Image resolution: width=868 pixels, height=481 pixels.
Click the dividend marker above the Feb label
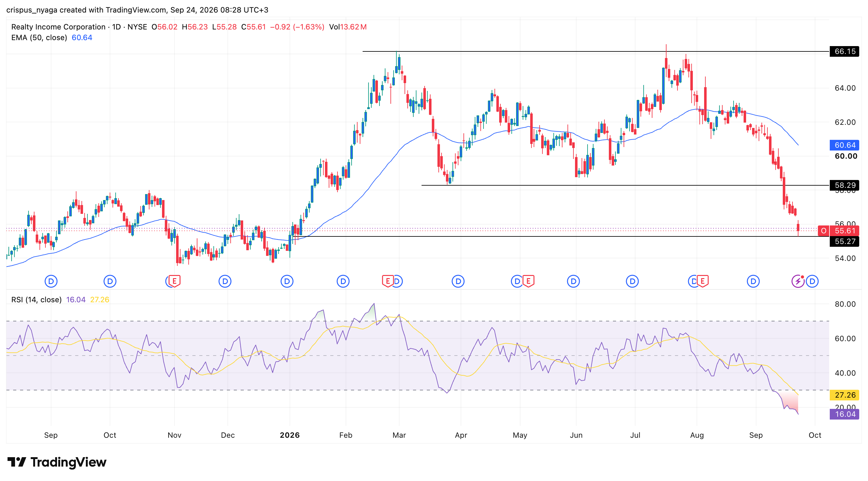click(343, 281)
